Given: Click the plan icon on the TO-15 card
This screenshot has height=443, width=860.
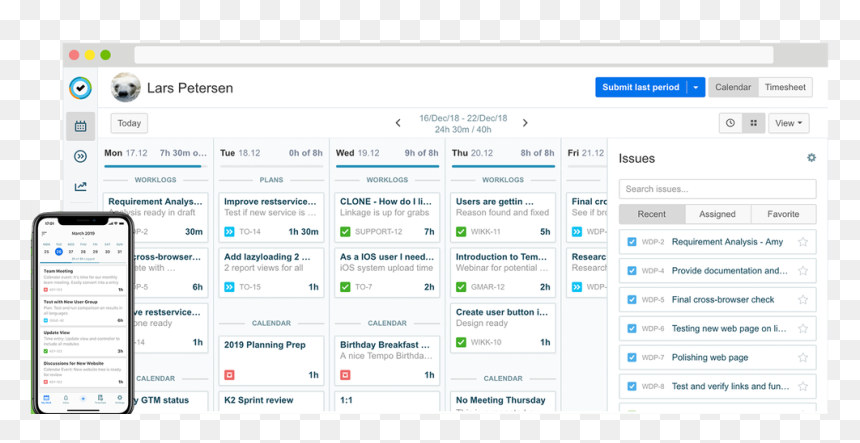Looking at the screenshot, I should coord(229,287).
